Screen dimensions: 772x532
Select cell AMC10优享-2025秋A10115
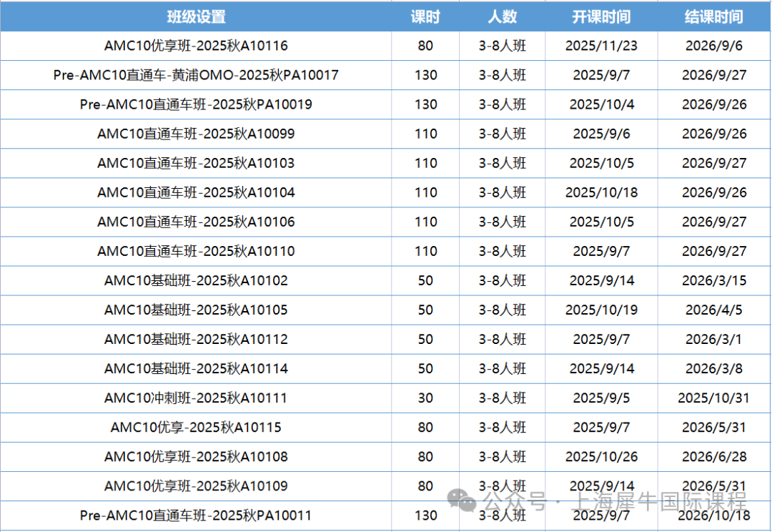[196, 427]
